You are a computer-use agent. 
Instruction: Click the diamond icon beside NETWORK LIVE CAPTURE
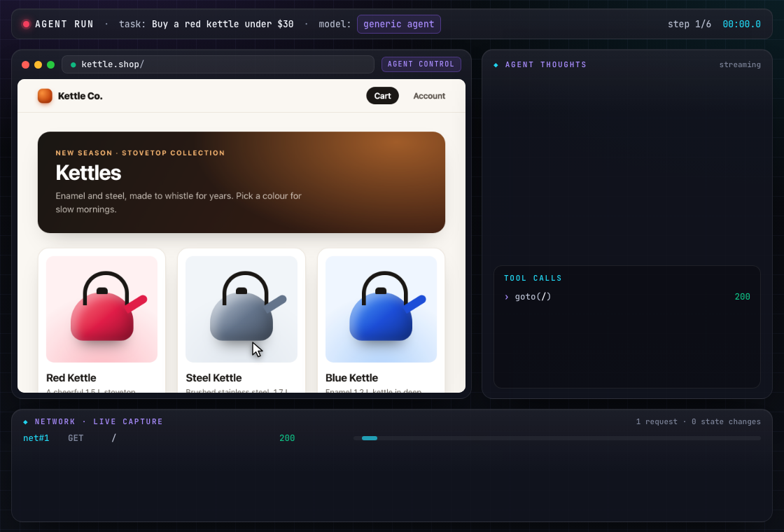point(25,422)
